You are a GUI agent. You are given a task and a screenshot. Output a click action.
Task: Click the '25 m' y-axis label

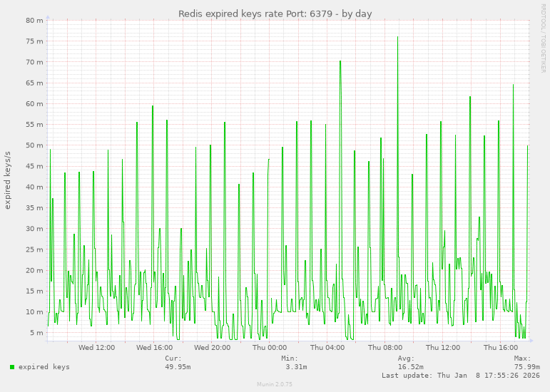tap(34, 249)
